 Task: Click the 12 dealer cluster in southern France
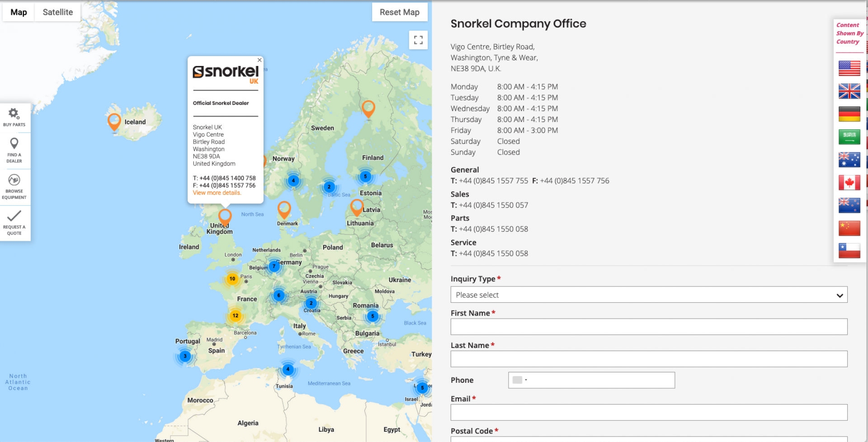(x=235, y=315)
